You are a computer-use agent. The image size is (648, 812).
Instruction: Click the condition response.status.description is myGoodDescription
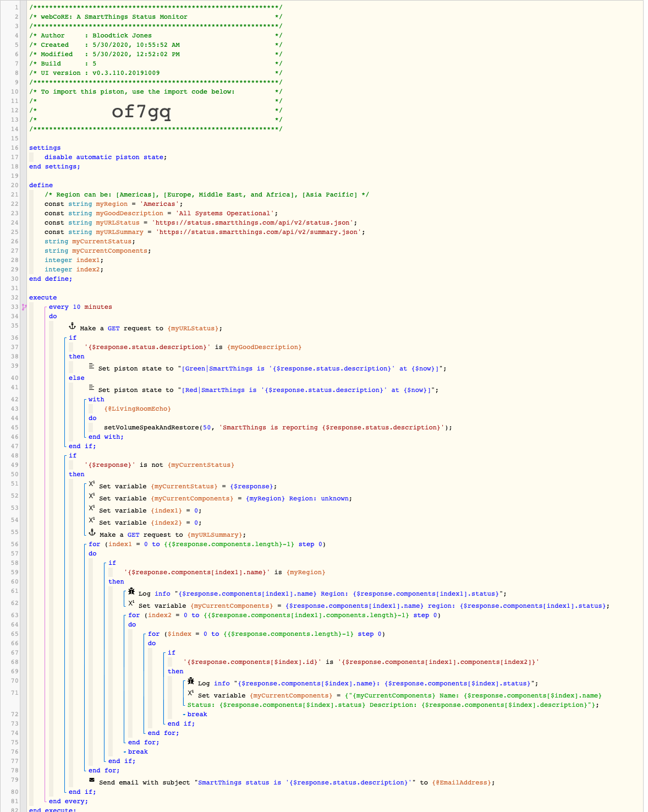(193, 347)
